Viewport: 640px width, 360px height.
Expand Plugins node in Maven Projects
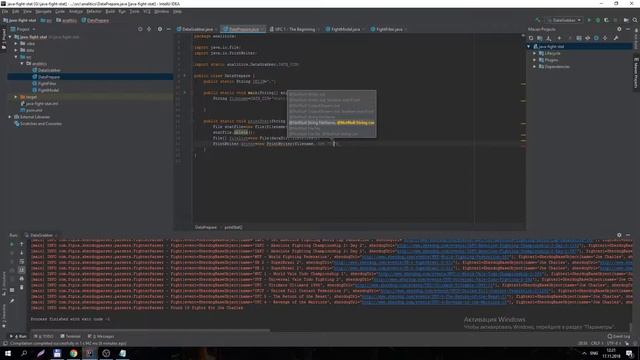[x=535, y=60]
